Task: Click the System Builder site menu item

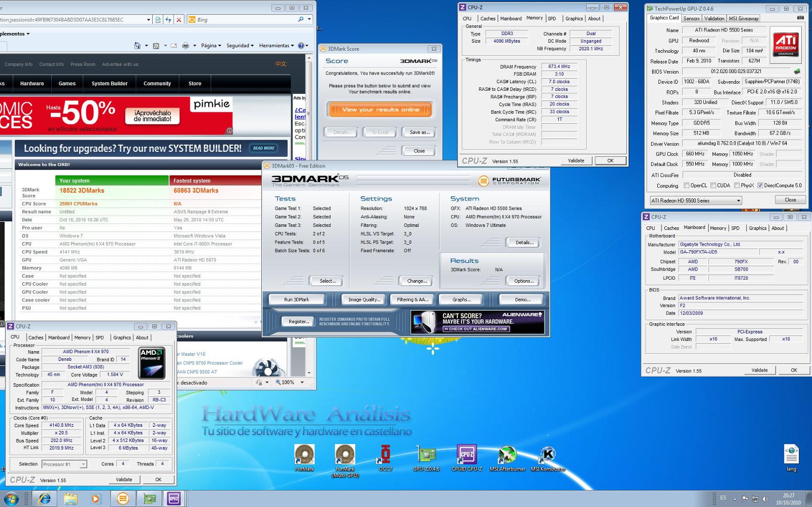Action: click(110, 83)
